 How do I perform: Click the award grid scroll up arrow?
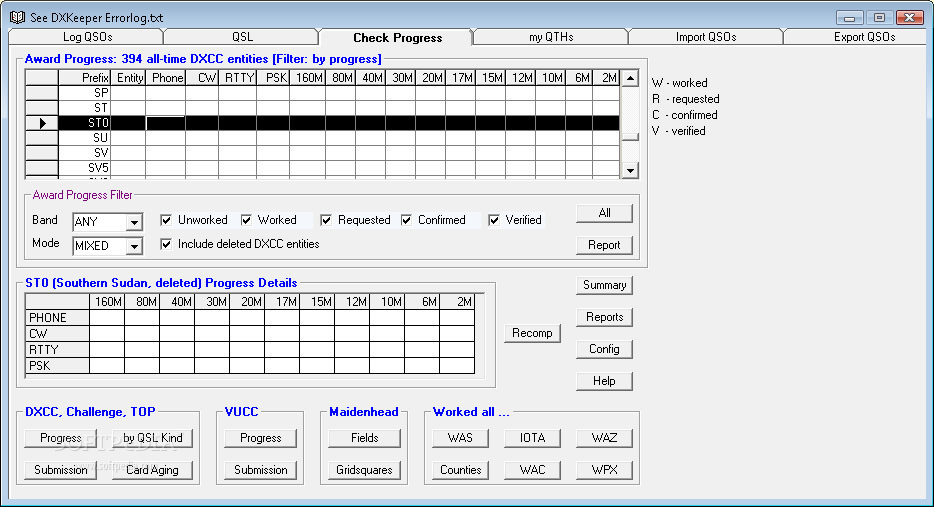630,78
